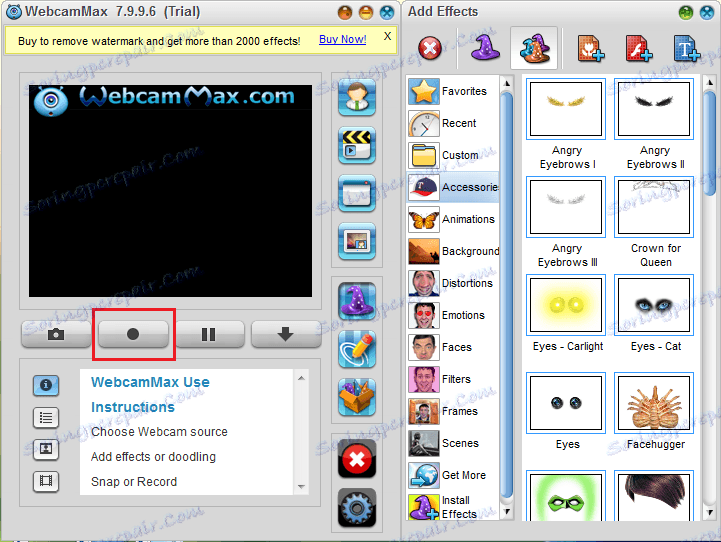Image resolution: width=721 pixels, height=542 pixels.
Task: Apply the Angry Eyebrows I effect
Action: coord(566,109)
